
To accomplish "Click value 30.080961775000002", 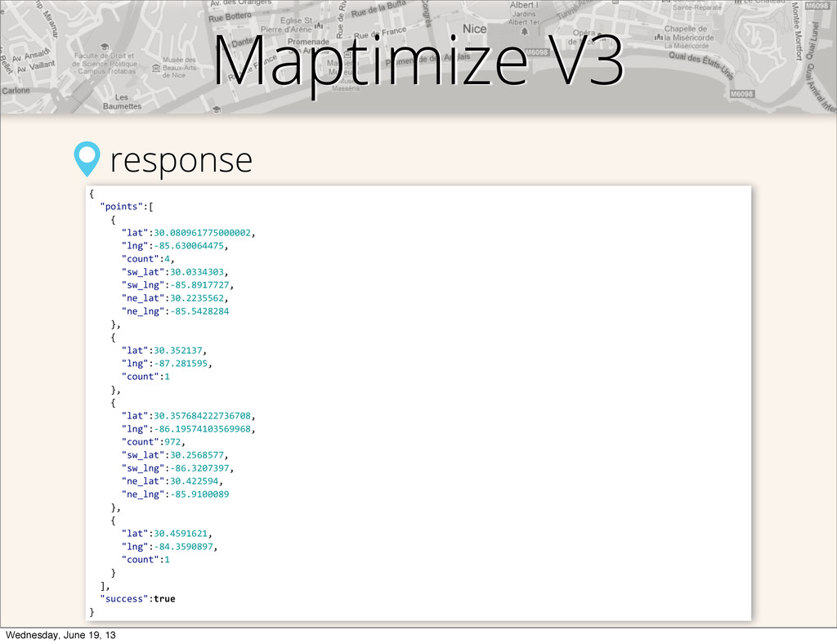I will click(203, 233).
